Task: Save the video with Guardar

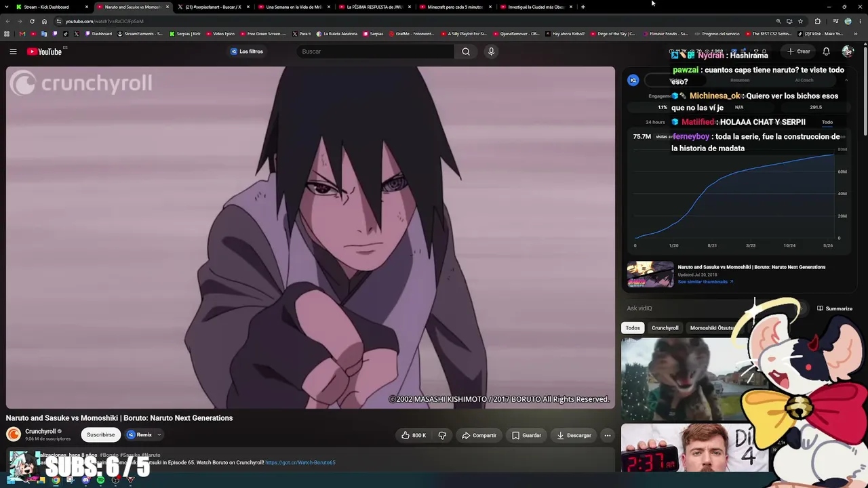Action: (x=526, y=435)
